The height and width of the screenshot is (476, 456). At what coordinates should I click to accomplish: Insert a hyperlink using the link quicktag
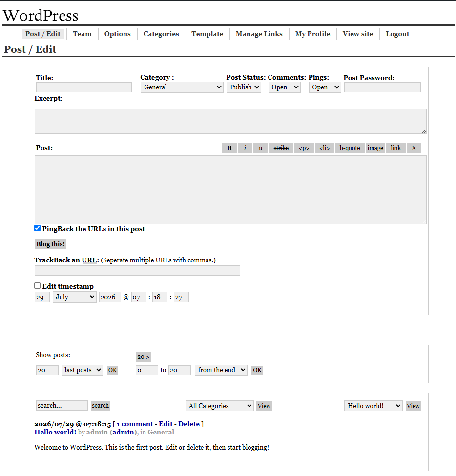(395, 148)
